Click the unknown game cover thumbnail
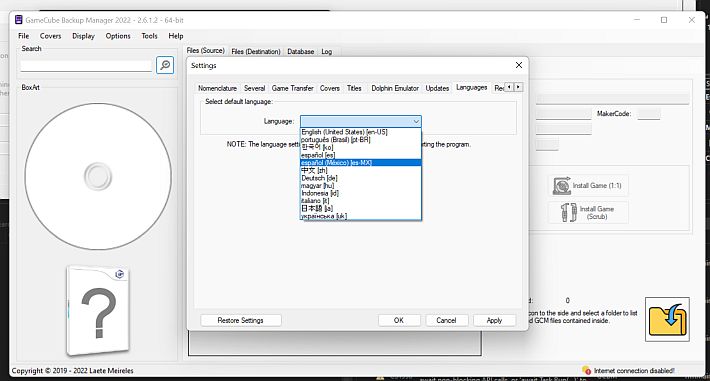The image size is (710, 381). pyautogui.click(x=98, y=311)
